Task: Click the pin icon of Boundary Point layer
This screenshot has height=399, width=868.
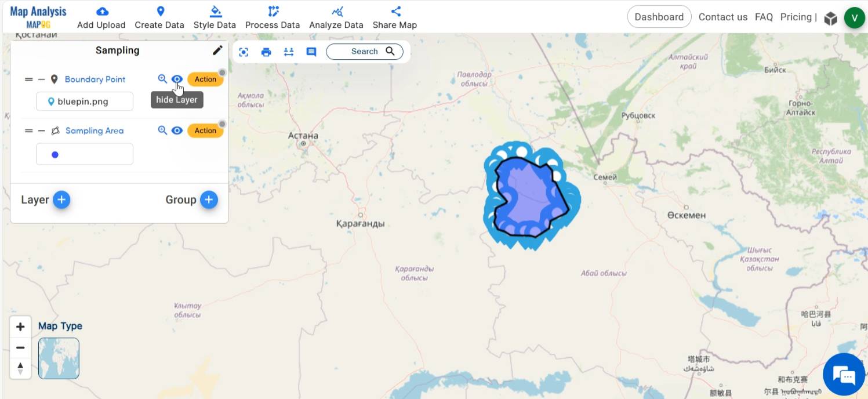Action: click(55, 79)
